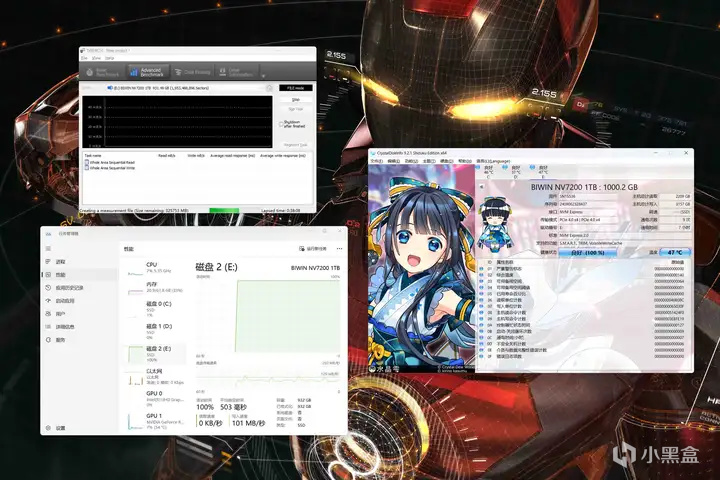Select SMART row 07 写入单位计数
Image resolution: width=720 pixels, height=480 pixels.
(583, 306)
